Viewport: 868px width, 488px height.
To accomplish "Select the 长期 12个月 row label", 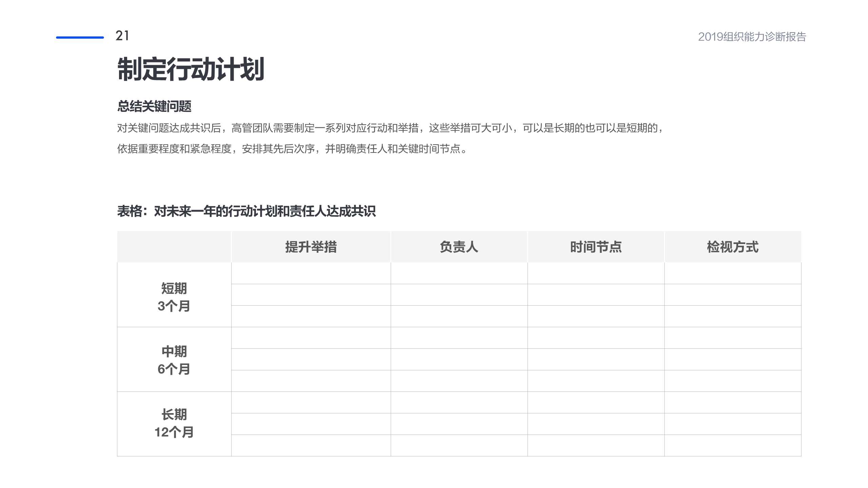I will coord(174,423).
